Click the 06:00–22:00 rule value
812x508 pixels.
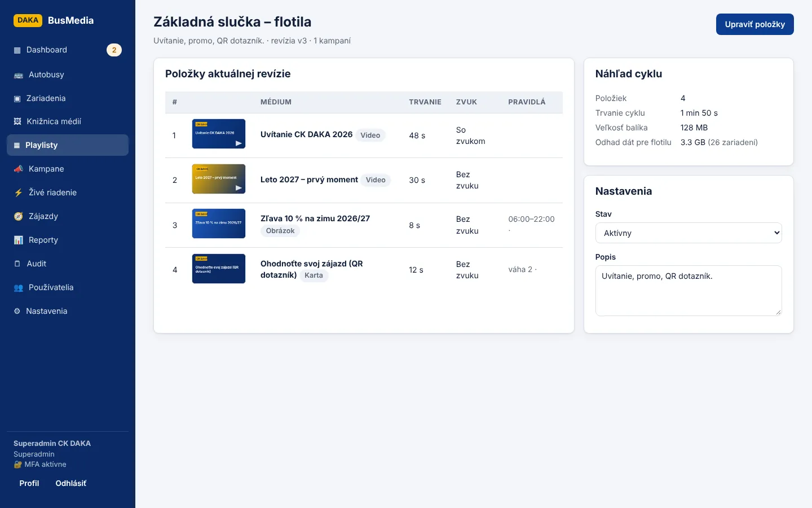pyautogui.click(x=531, y=219)
